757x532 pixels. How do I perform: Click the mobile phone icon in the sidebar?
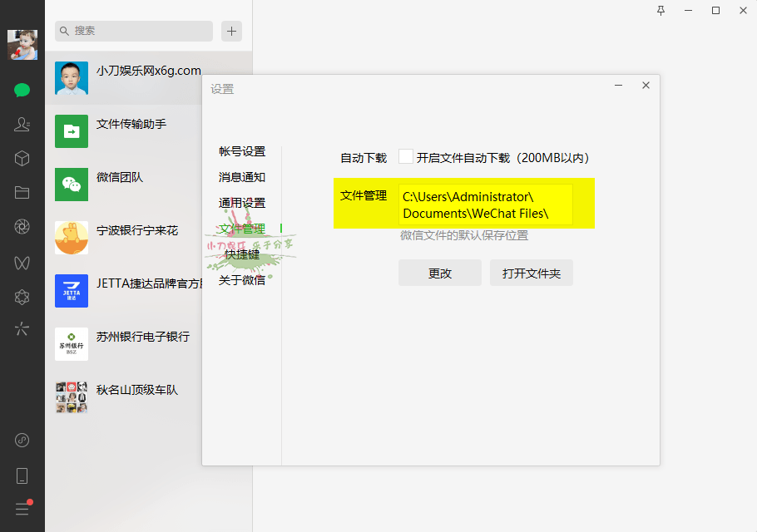coord(22,475)
